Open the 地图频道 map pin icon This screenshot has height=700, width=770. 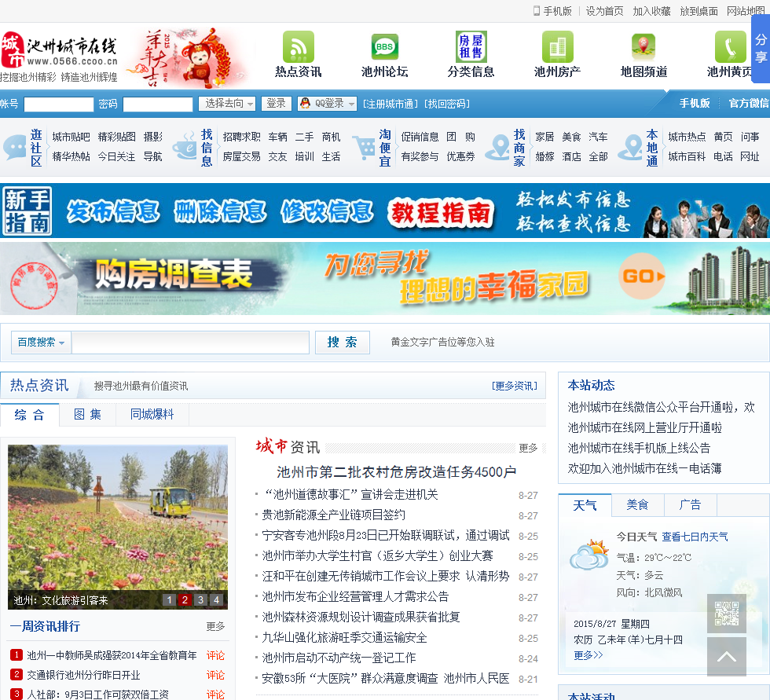pos(643,46)
